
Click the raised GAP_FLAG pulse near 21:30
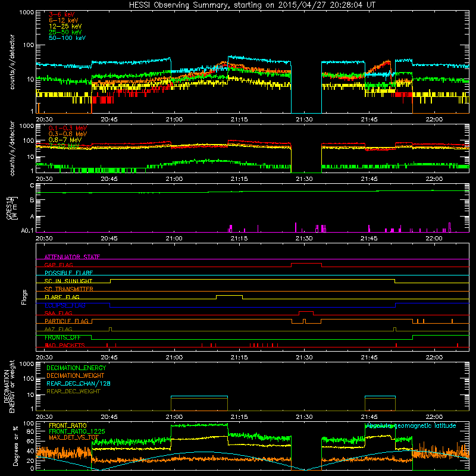pos(306,264)
